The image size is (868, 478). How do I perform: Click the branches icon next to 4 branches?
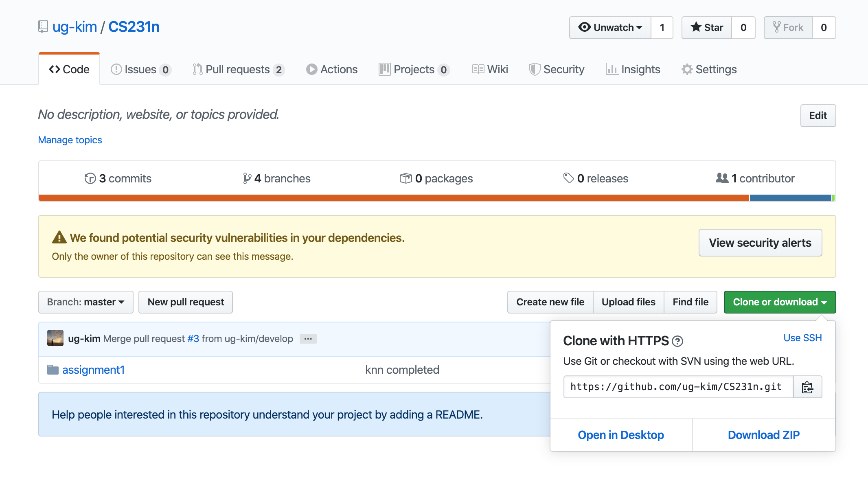247,178
